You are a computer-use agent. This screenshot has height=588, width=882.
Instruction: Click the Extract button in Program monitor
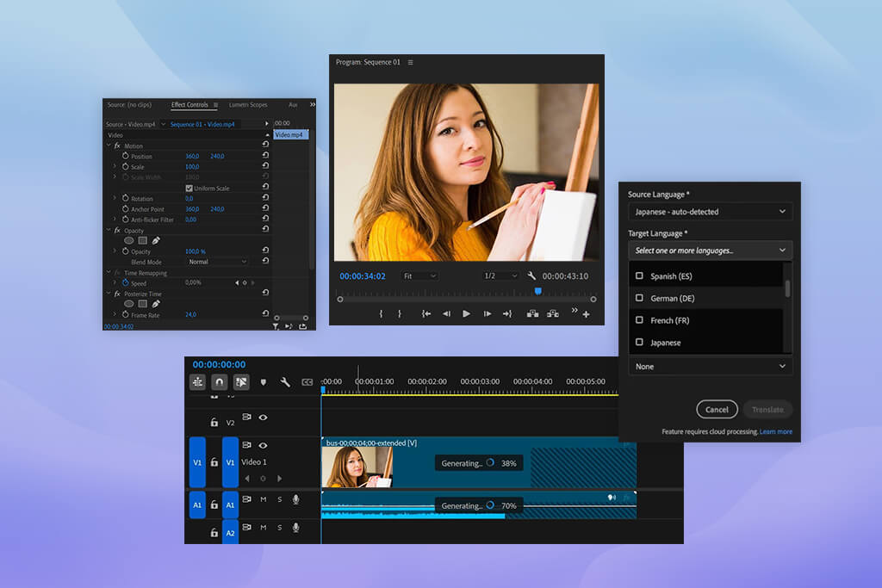pos(553,313)
